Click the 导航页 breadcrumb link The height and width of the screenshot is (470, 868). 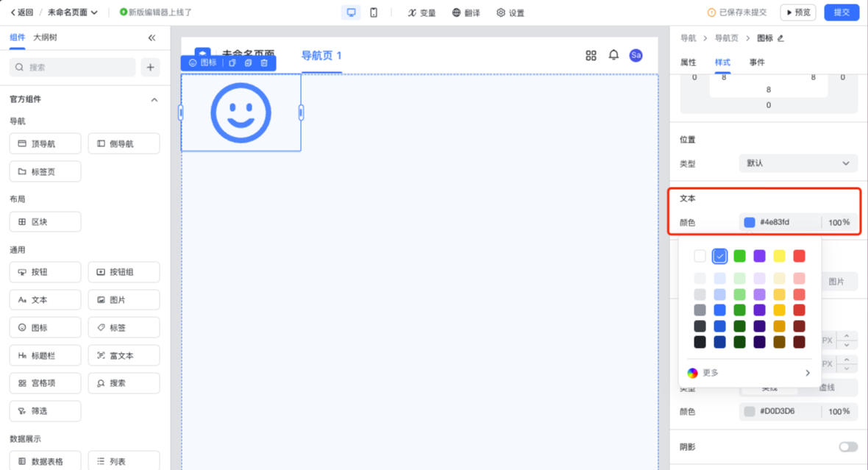[726, 38]
